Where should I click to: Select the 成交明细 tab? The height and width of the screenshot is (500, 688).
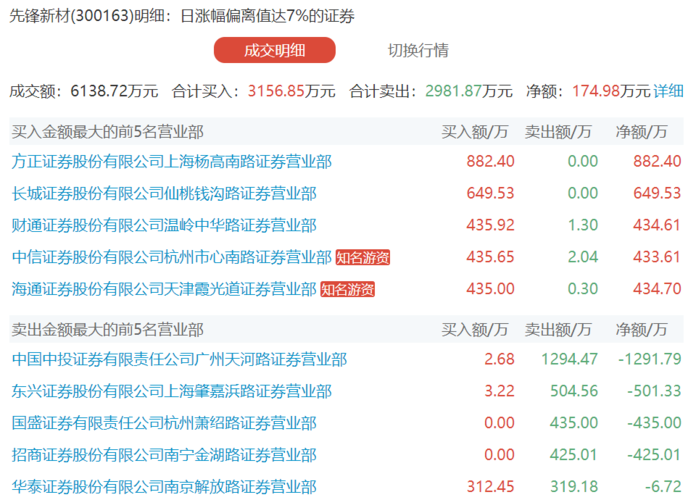(x=275, y=50)
